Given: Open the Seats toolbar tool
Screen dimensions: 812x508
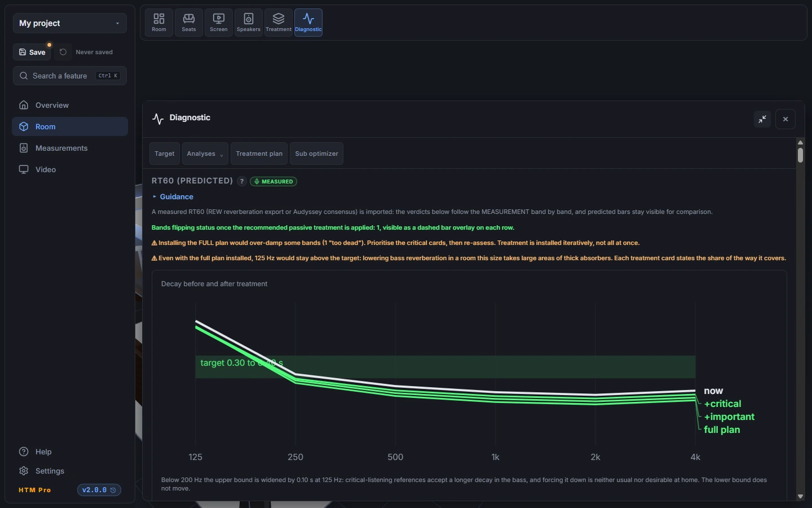Looking at the screenshot, I should click(x=189, y=23).
